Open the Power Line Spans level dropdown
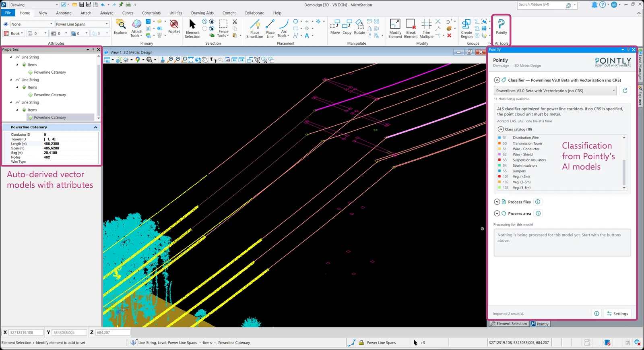Screen dimensions: 644x350 pyautogui.click(x=82, y=24)
